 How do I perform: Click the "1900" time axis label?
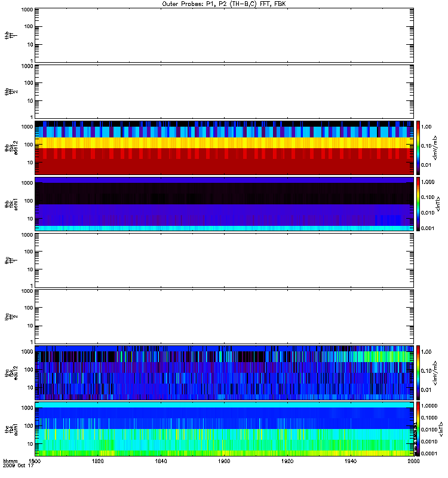click(224, 461)
